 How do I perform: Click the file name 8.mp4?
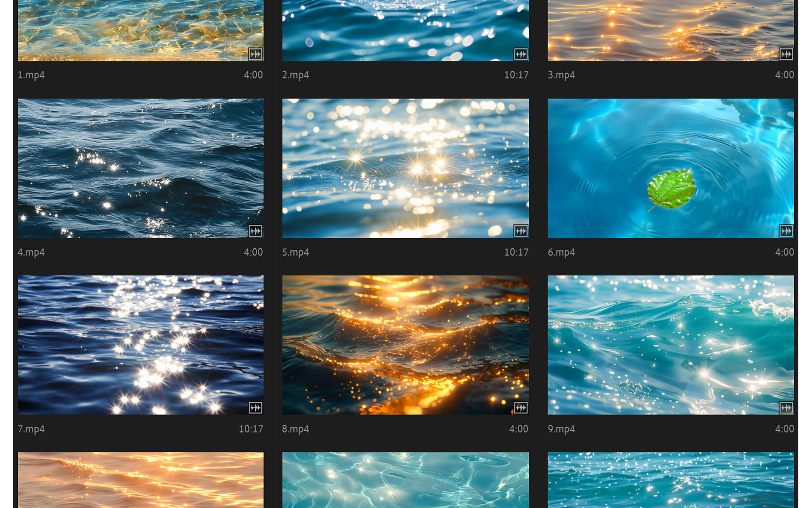point(295,429)
